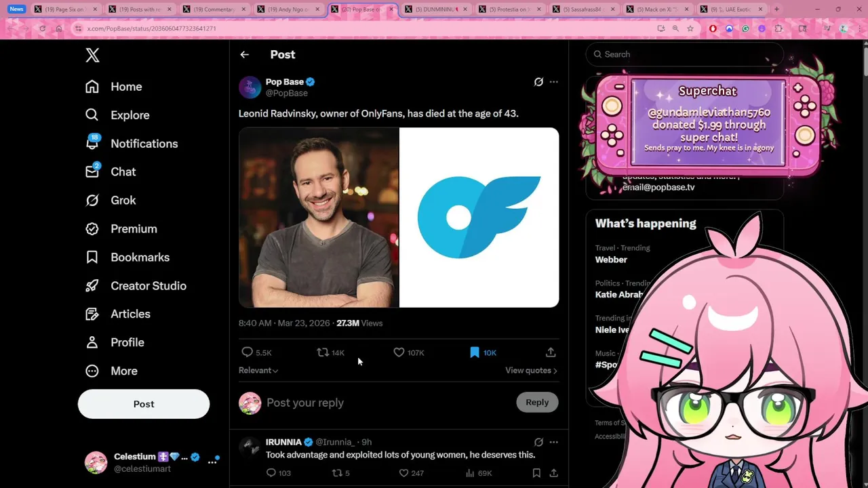Viewport: 868px width, 488px height.
Task: Click browser Home button
Action: pos(59,28)
